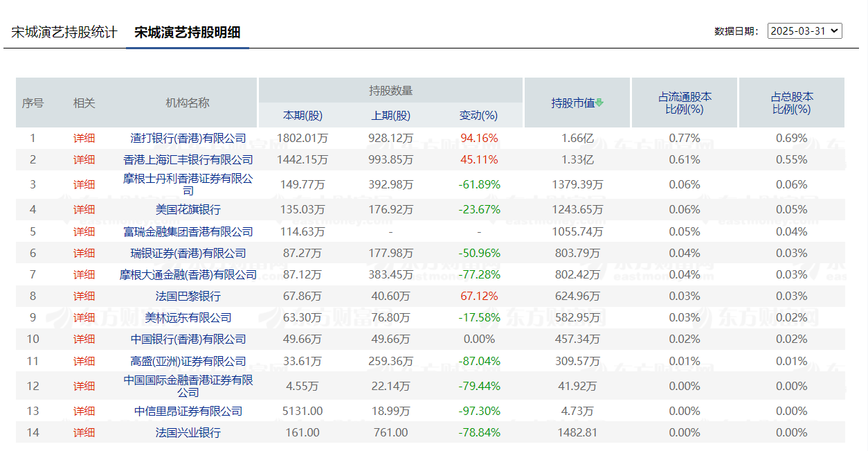Open 详细 link for 美林远东有限公司
The height and width of the screenshot is (451, 868).
point(84,317)
